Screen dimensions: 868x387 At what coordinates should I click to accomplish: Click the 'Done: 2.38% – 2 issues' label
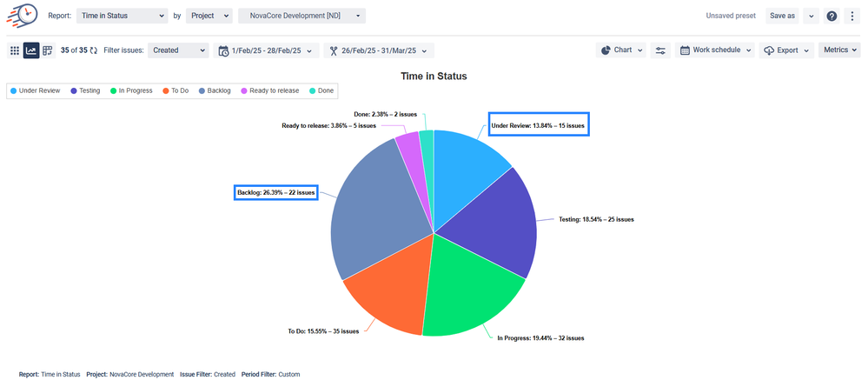pyautogui.click(x=385, y=114)
